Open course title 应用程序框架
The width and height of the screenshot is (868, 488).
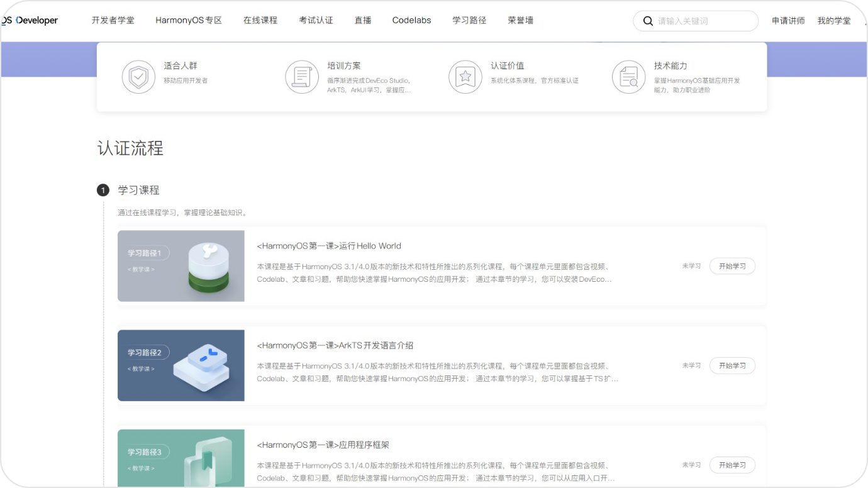[323, 445]
